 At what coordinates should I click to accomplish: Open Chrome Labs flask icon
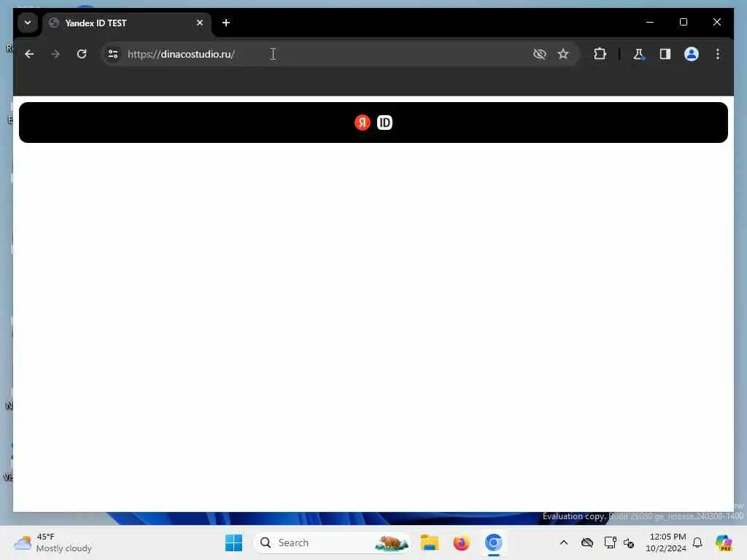tap(638, 54)
